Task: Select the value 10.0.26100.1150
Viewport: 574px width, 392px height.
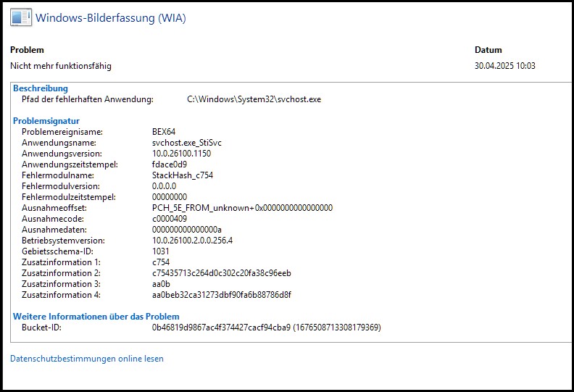Action: (x=182, y=154)
